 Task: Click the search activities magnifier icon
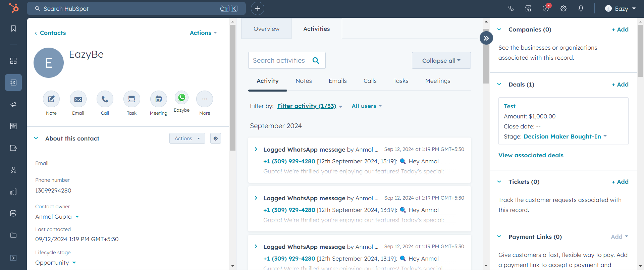[316, 60]
